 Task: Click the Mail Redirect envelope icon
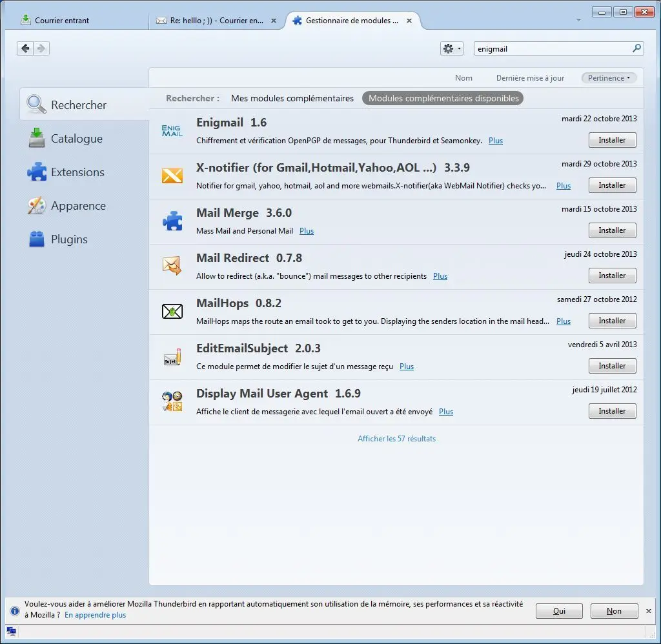click(x=172, y=265)
